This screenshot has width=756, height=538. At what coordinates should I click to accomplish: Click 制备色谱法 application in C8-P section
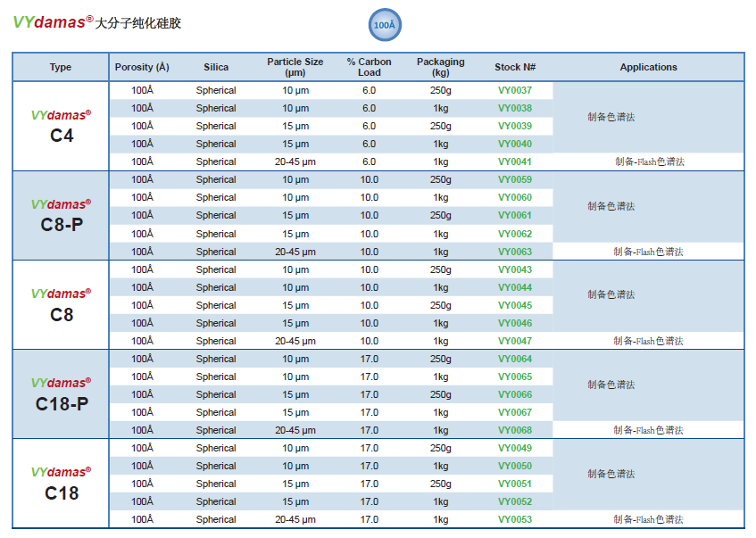pyautogui.click(x=611, y=206)
